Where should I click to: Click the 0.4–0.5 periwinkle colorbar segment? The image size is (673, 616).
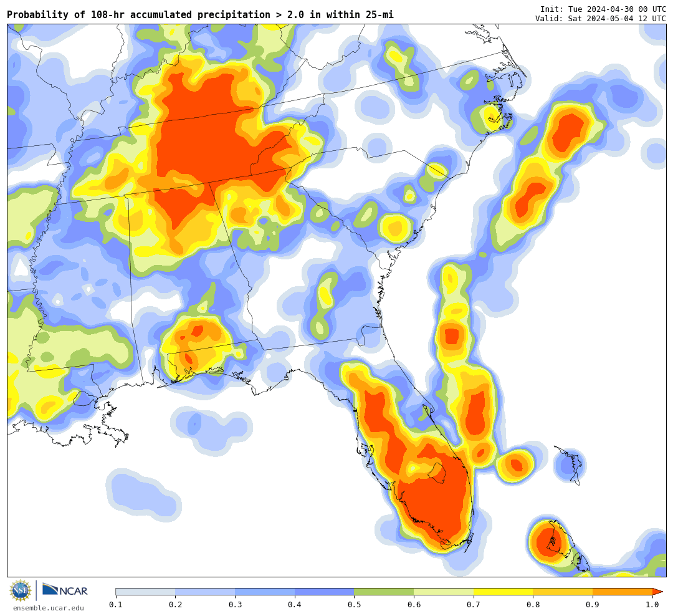click(325, 592)
